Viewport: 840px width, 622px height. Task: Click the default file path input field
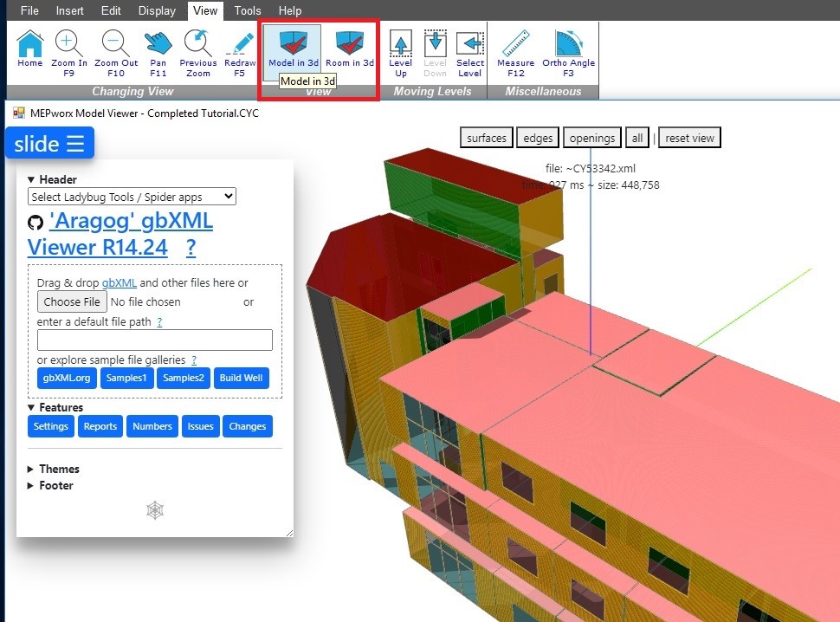[x=156, y=340]
